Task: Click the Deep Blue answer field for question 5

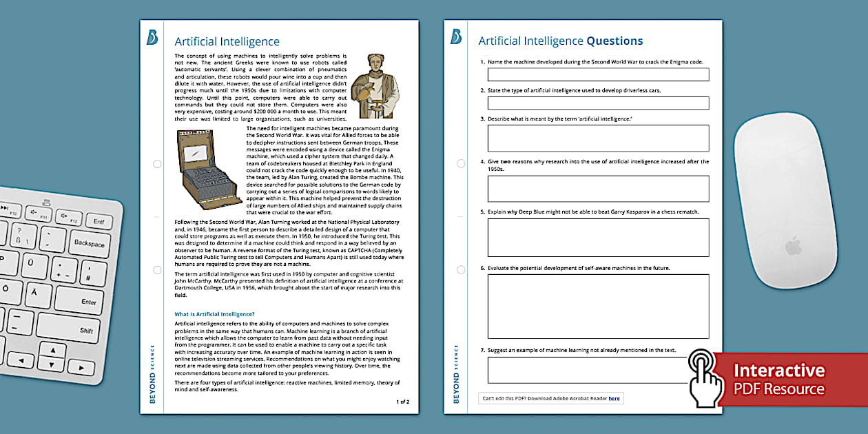Action: click(598, 238)
